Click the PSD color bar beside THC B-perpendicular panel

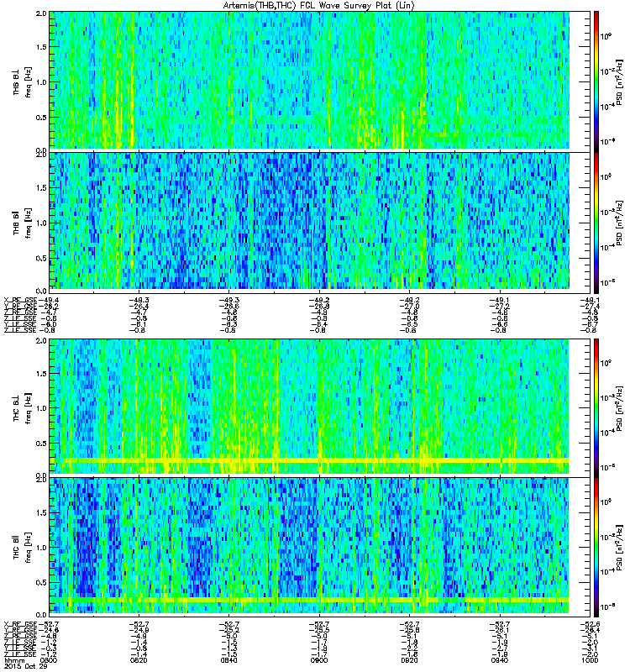click(x=596, y=407)
